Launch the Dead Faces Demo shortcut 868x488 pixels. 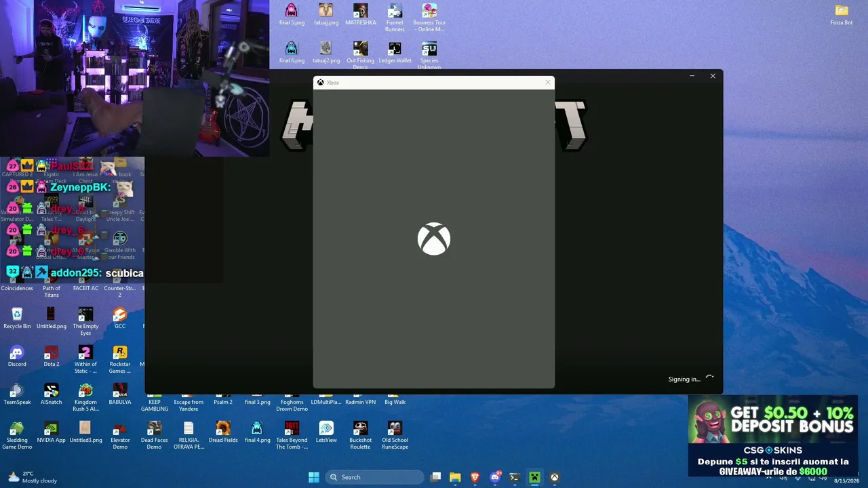point(155,435)
